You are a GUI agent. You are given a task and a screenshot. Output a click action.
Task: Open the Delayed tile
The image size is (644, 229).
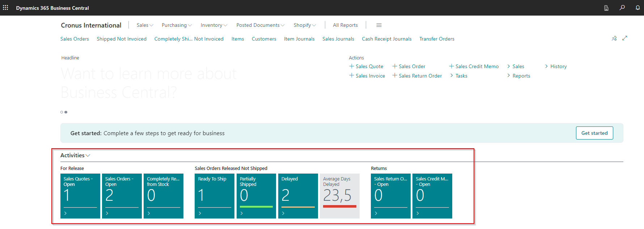point(298,196)
